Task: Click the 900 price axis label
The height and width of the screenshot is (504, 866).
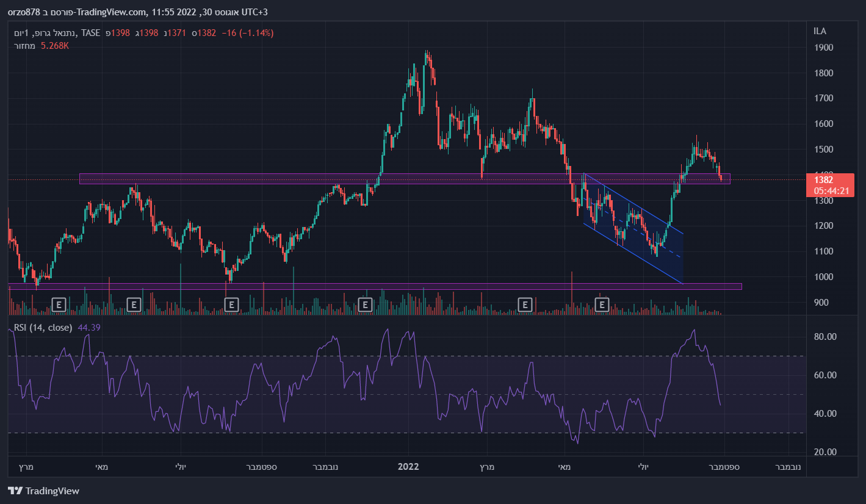Action: coord(821,303)
